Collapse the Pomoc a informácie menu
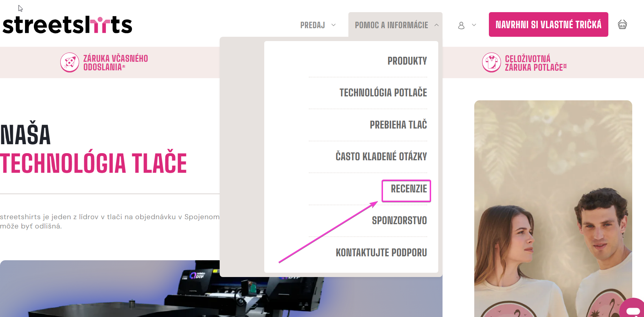Image resolution: width=644 pixels, height=317 pixels. 436,25
